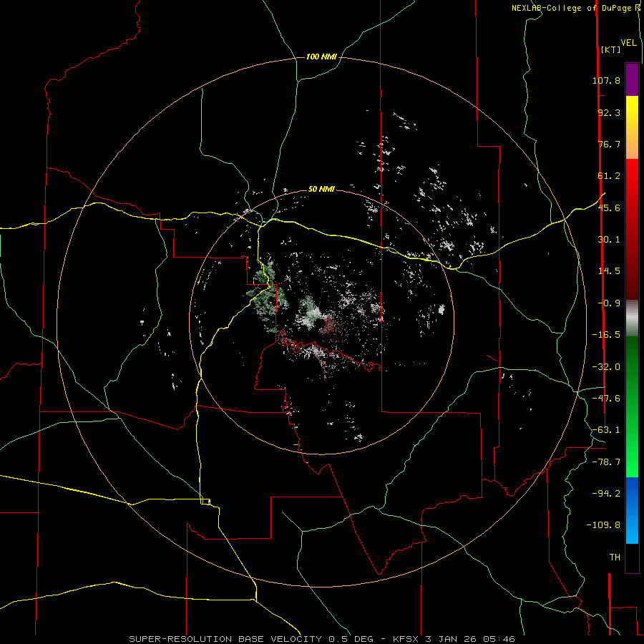This screenshot has height=644, width=644.
Task: Click the [KT] units label
Action: click(x=610, y=49)
